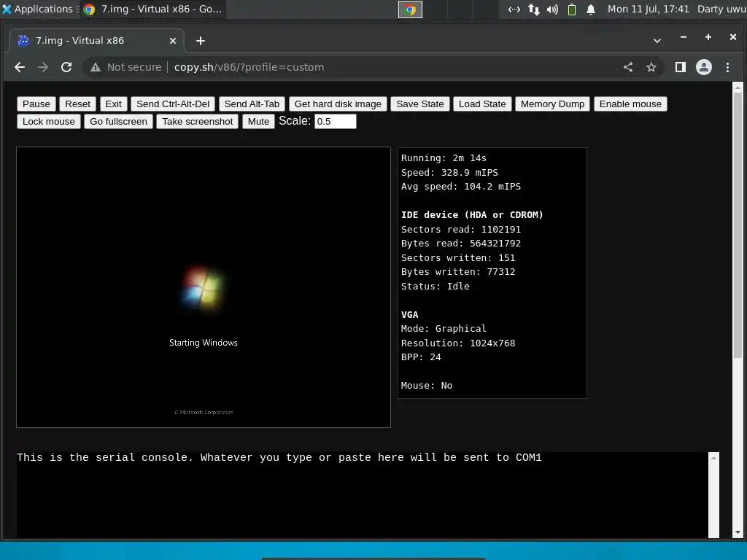Screen dimensions: 747x560
Task: Click the Running: 2m 14s text
Action: 444,158
